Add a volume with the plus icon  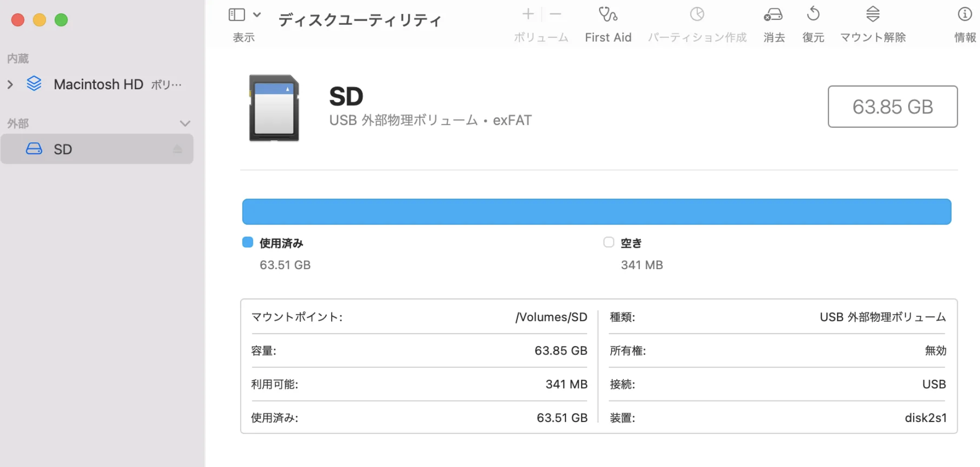click(x=528, y=14)
